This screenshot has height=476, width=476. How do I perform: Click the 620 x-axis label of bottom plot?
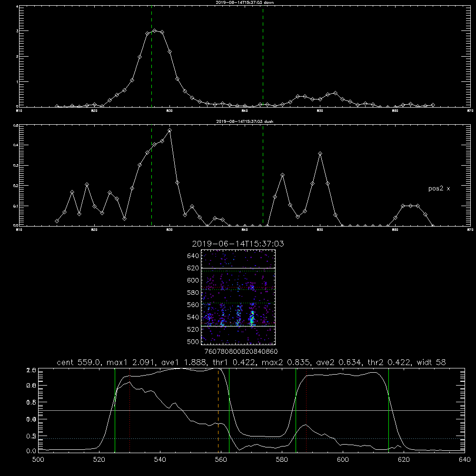click(x=404, y=460)
